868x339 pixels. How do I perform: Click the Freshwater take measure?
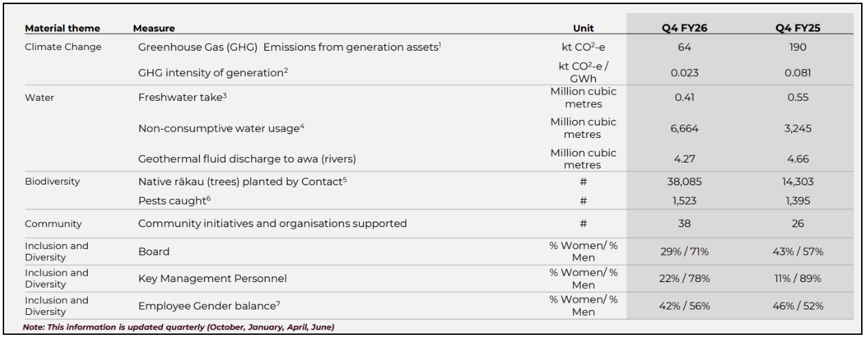click(x=182, y=97)
